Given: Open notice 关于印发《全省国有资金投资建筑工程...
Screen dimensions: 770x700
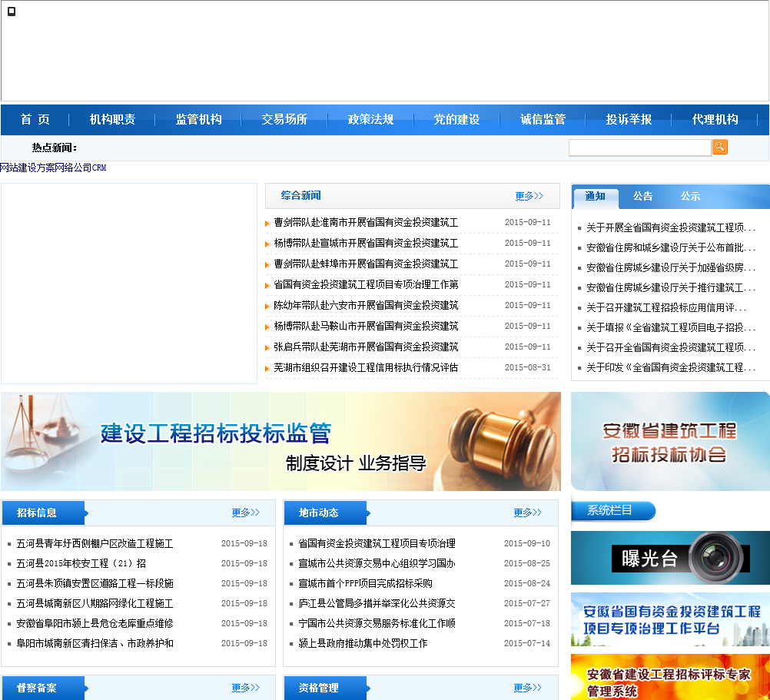Looking at the screenshot, I should point(670,367).
